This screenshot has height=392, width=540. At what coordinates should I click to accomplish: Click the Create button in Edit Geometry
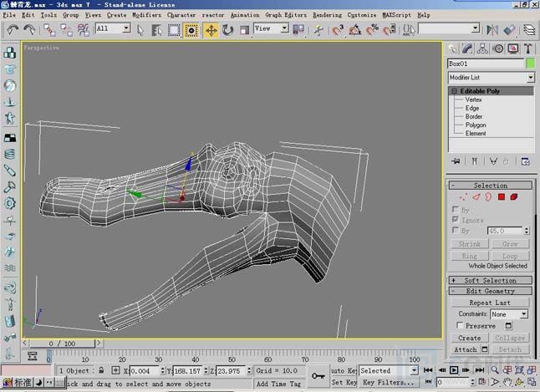point(470,338)
